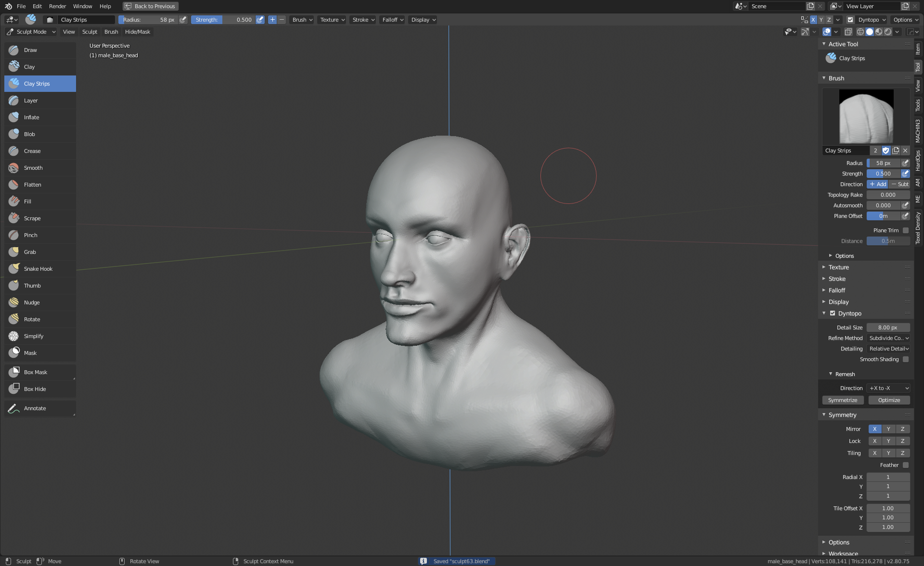Image resolution: width=924 pixels, height=566 pixels.
Task: Select the Snake Hook brush tool
Action: pos(38,269)
